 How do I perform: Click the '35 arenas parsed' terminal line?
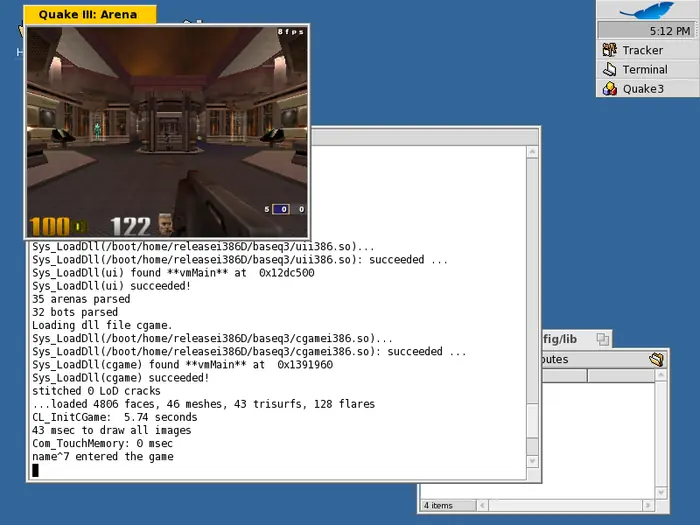pyautogui.click(x=81, y=299)
